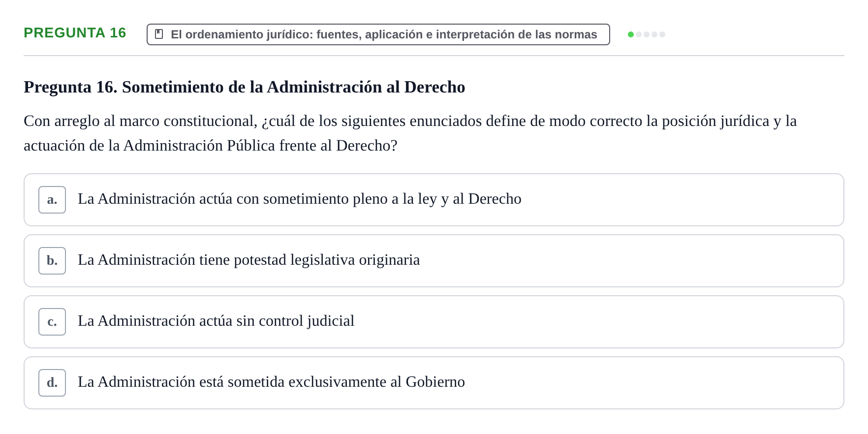Click the question title 'Sometimiento de la Administración al Derecho'
Viewport: 868px width, 434px height.
pos(244,87)
